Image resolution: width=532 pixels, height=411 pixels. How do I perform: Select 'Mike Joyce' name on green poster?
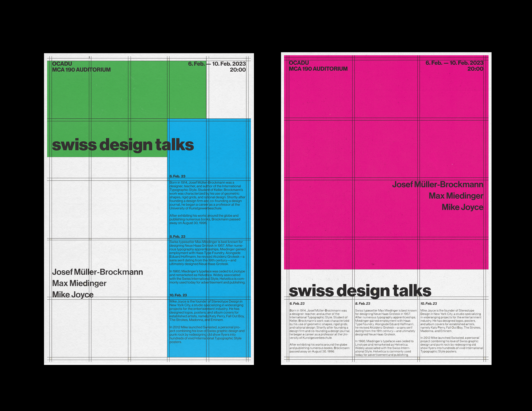[73, 295]
